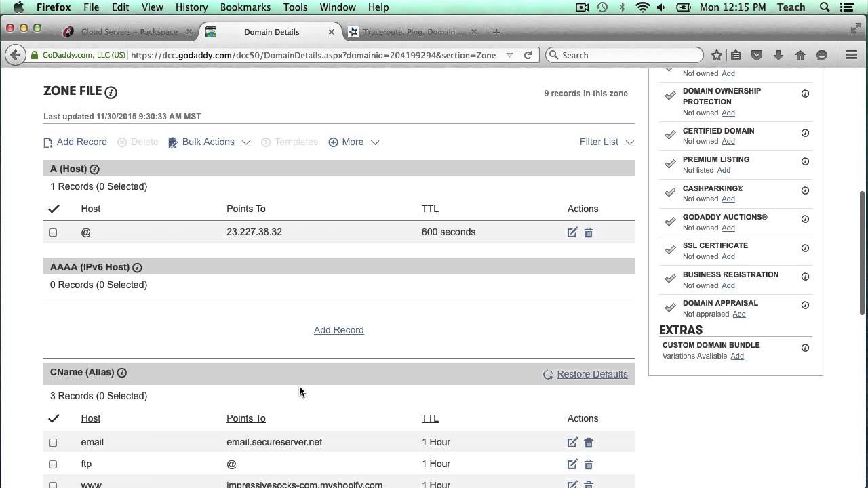Open info for Domain Appraisal
Image resolution: width=868 pixels, height=488 pixels.
coord(805,305)
